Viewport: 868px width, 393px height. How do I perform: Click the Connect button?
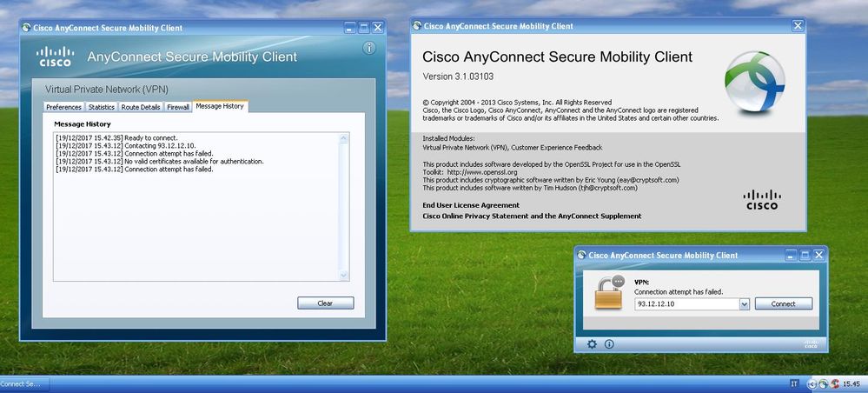[x=784, y=303]
